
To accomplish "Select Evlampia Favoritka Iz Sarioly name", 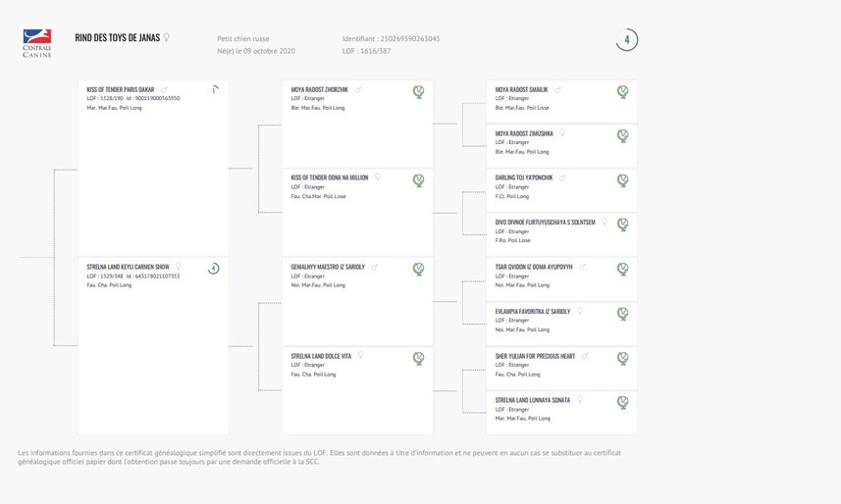I will [x=533, y=311].
